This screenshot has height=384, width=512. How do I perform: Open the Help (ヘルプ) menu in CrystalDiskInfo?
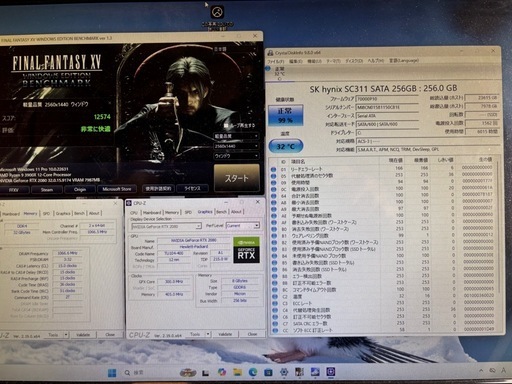click(x=376, y=61)
